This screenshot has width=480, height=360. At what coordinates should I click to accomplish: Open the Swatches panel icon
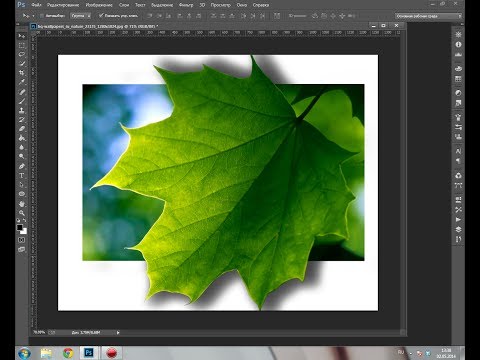459,79
